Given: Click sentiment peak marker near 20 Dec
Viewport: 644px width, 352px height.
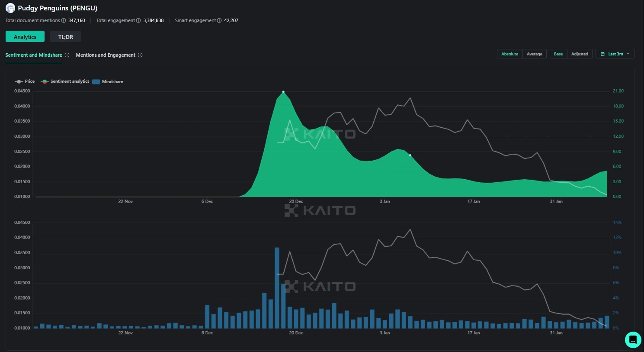Looking at the screenshot, I should pyautogui.click(x=283, y=92).
